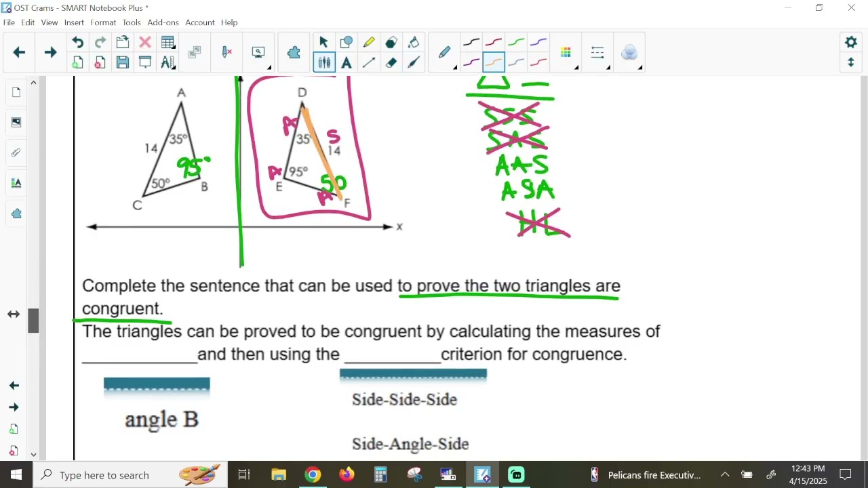Select the Text tool
Viewport: 868px width, 488px height.
(x=346, y=63)
